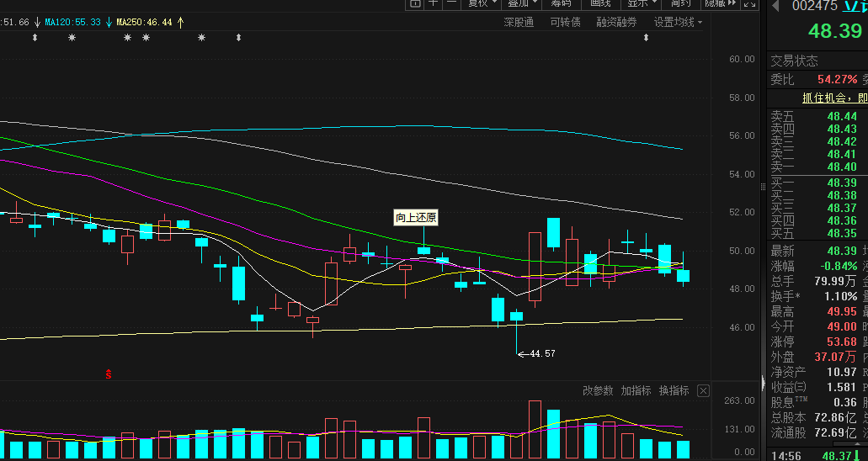Image resolution: width=868 pixels, height=461 pixels.
Task: Zoom out chart with the minus button
Action: (x=452, y=3)
